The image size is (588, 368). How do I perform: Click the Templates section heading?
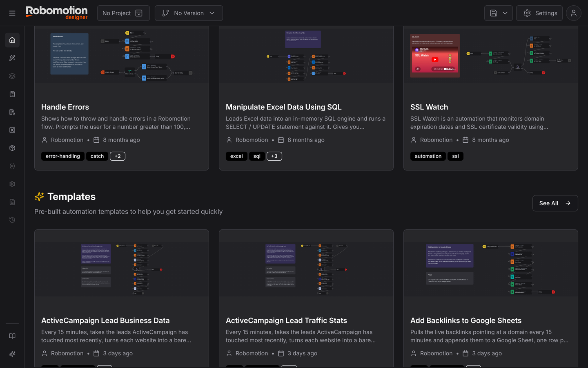click(71, 197)
